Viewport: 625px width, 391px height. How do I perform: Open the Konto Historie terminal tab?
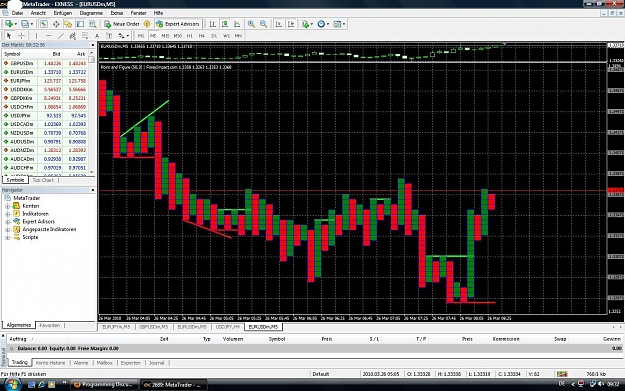50,363
